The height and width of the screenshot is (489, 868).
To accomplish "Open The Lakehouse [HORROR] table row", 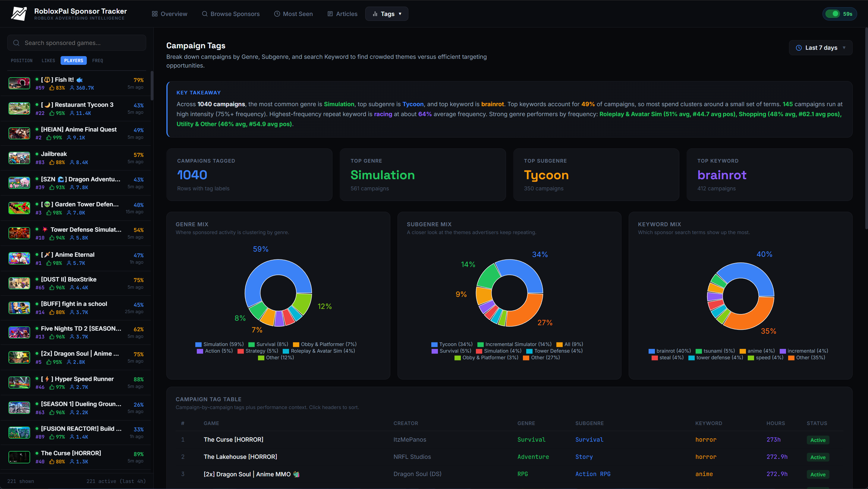I will point(240,457).
